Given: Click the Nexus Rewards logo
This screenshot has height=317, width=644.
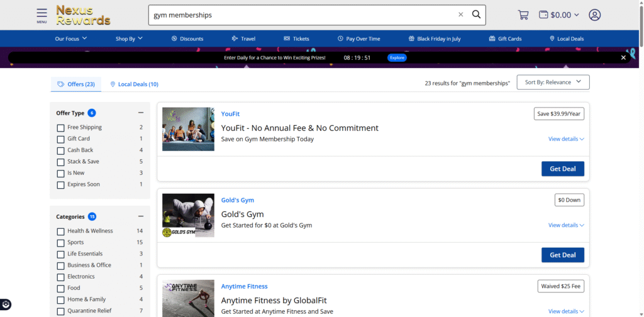Looking at the screenshot, I should coord(84,15).
